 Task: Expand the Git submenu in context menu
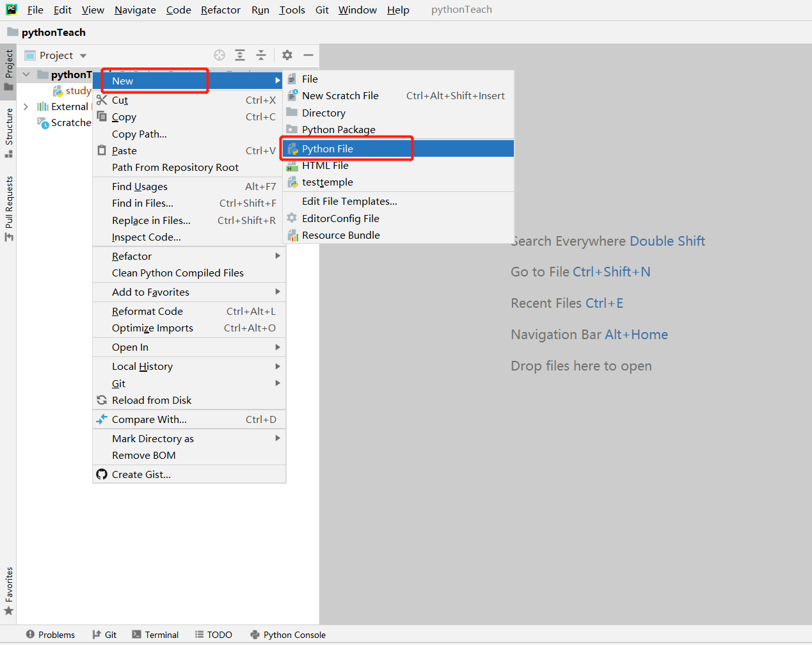pos(188,383)
